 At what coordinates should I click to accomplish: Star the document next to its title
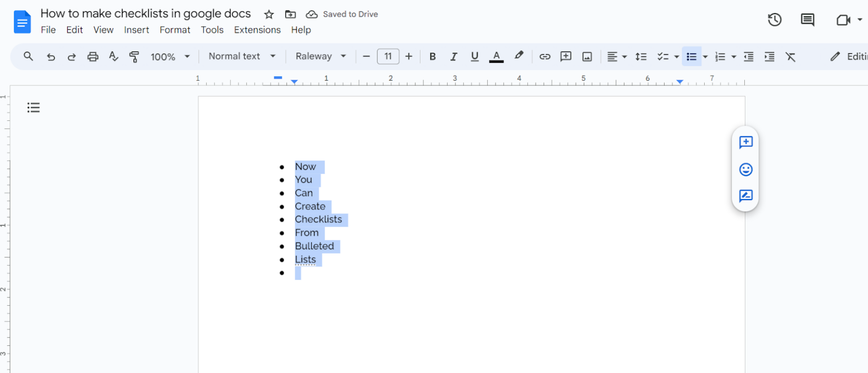(268, 14)
